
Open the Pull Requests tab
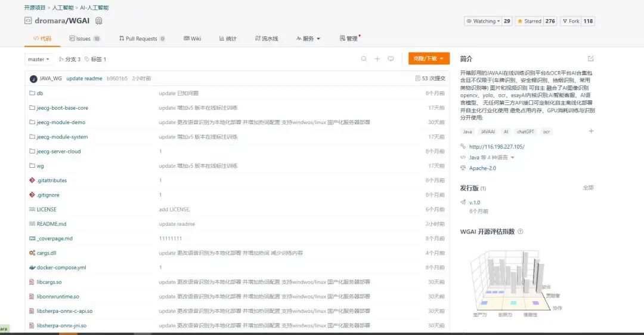point(141,39)
